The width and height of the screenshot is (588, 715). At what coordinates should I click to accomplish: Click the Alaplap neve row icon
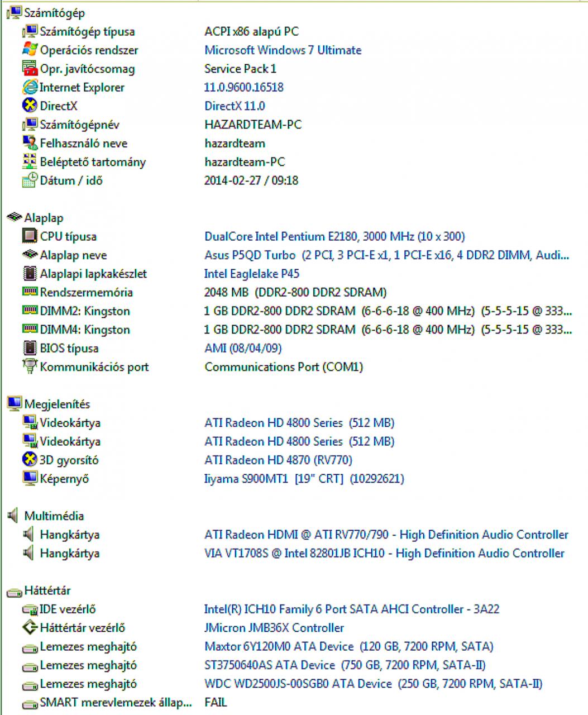tap(30, 255)
